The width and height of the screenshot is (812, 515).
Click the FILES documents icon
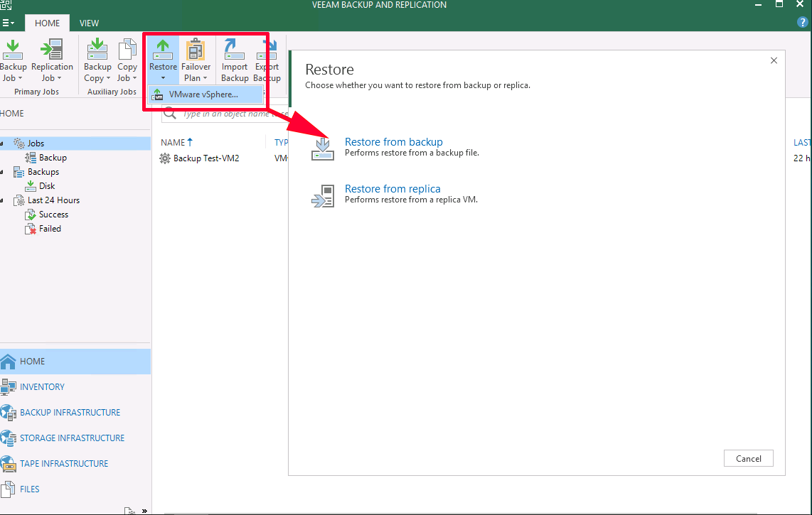9,489
